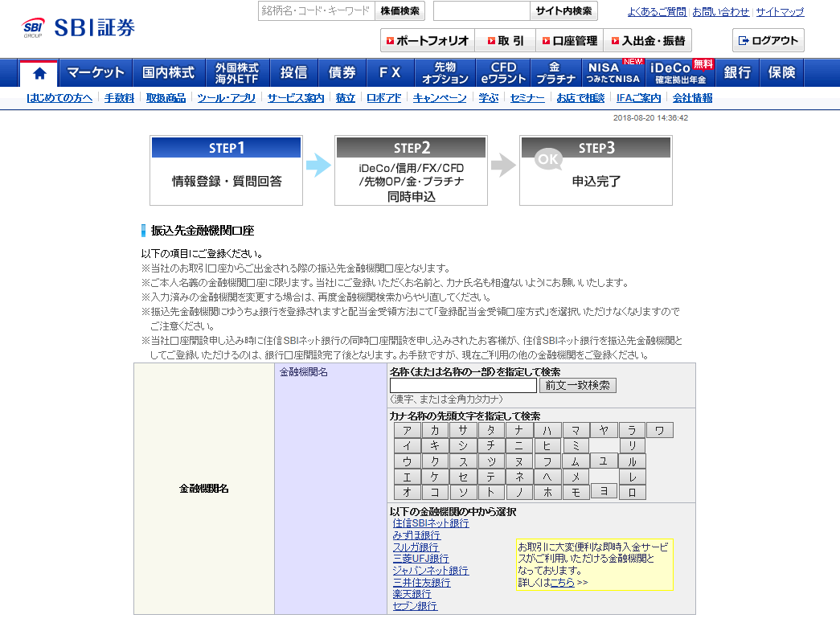Open the IFAご案内 link
The image size is (840, 635).
click(x=638, y=98)
